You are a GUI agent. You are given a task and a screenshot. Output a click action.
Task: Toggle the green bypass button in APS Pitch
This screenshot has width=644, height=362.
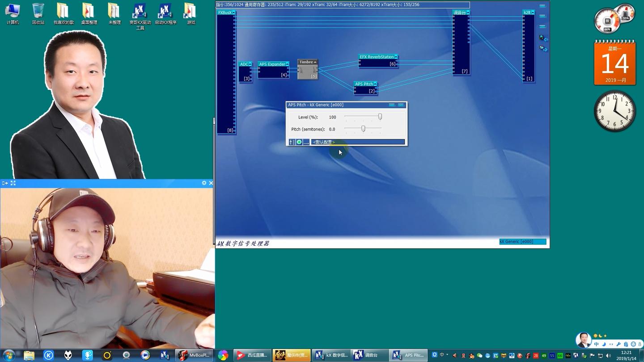299,142
